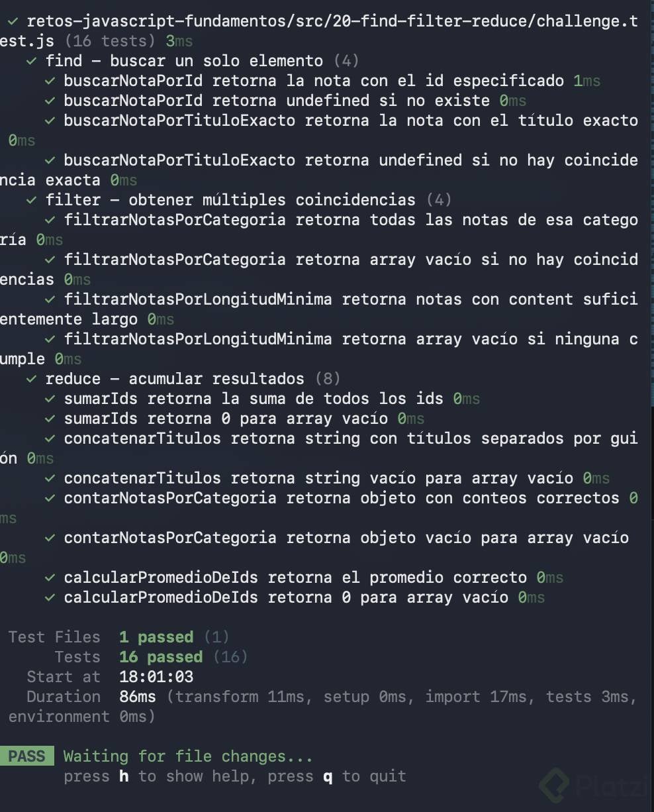Click the checkmark beside 'buscarNotaPorId retorna undefined'
The image size is (654, 812).
tap(50, 101)
